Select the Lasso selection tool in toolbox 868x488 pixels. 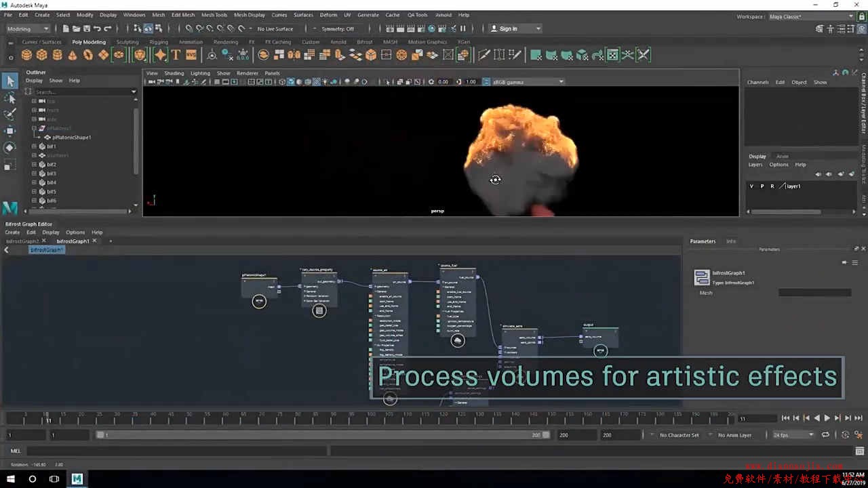click(x=9, y=98)
